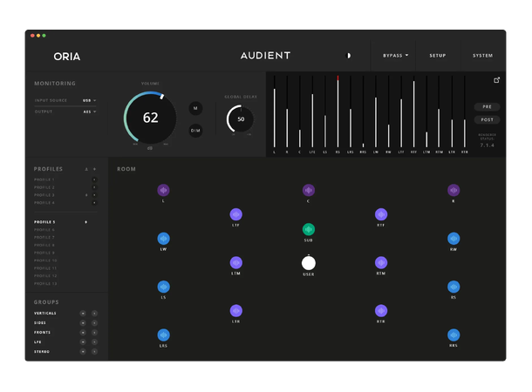Switch meters to POST
532x392 pixels.
tap(487, 119)
